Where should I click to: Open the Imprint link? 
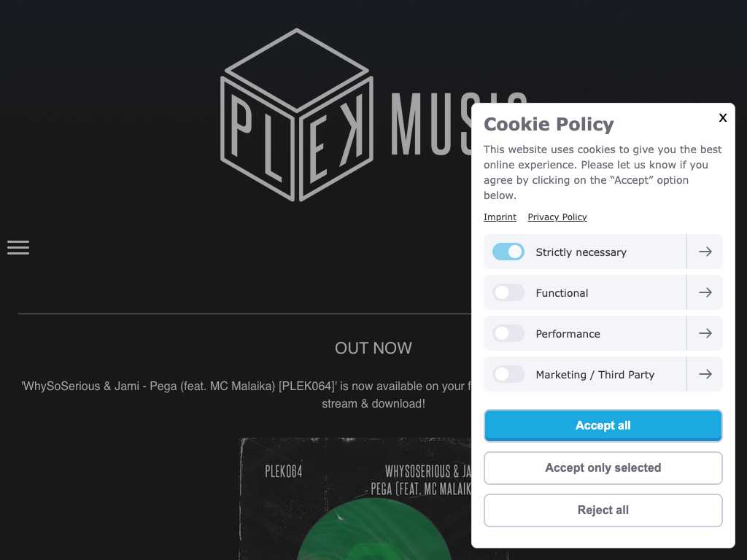pyautogui.click(x=500, y=217)
